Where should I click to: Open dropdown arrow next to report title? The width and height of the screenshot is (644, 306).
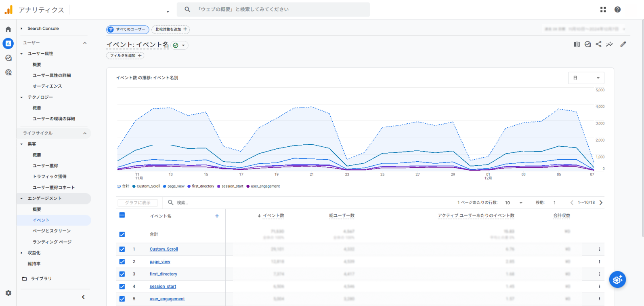point(183,45)
